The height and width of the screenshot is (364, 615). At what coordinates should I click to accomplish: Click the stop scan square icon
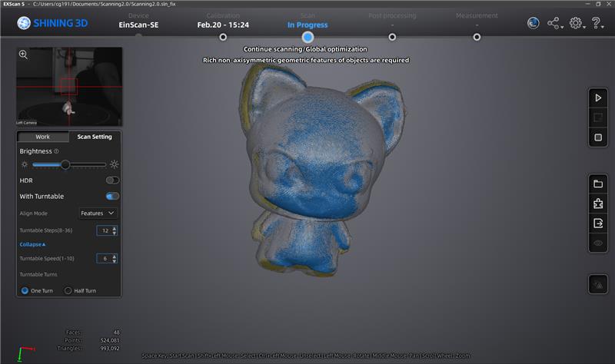pos(598,137)
